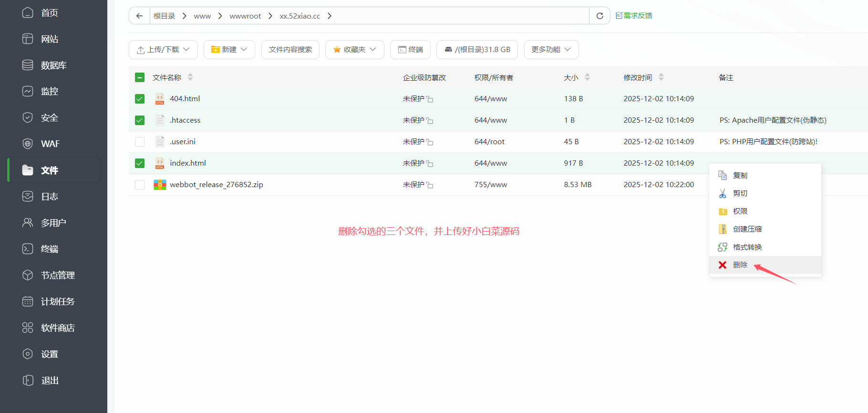Click the 文件内容搜索 button
Viewport: 868px width, 413px height.
(290, 50)
